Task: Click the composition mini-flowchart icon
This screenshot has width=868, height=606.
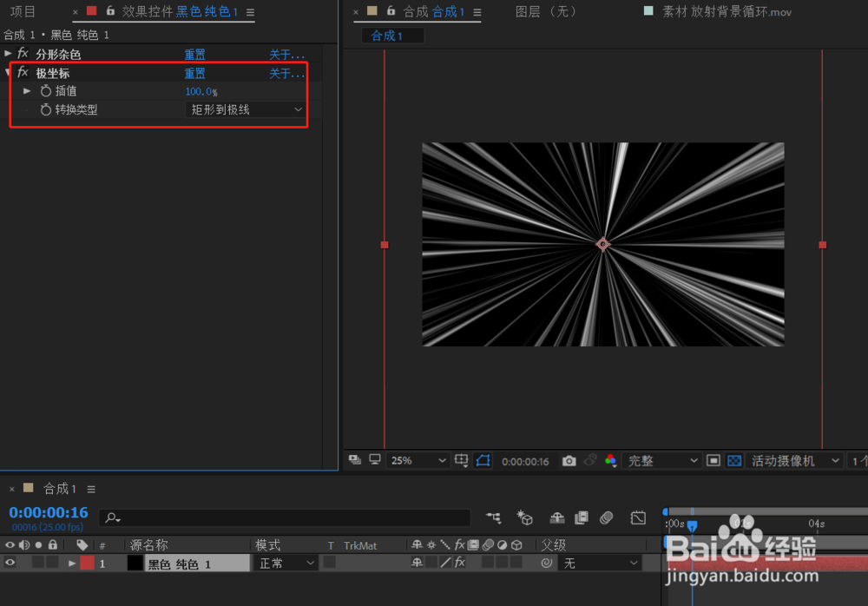Action: [x=493, y=517]
